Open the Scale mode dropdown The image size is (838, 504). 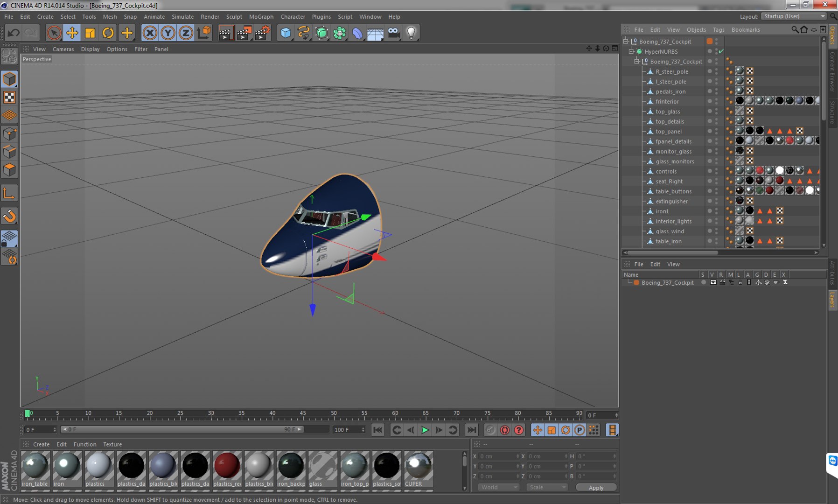click(x=547, y=487)
